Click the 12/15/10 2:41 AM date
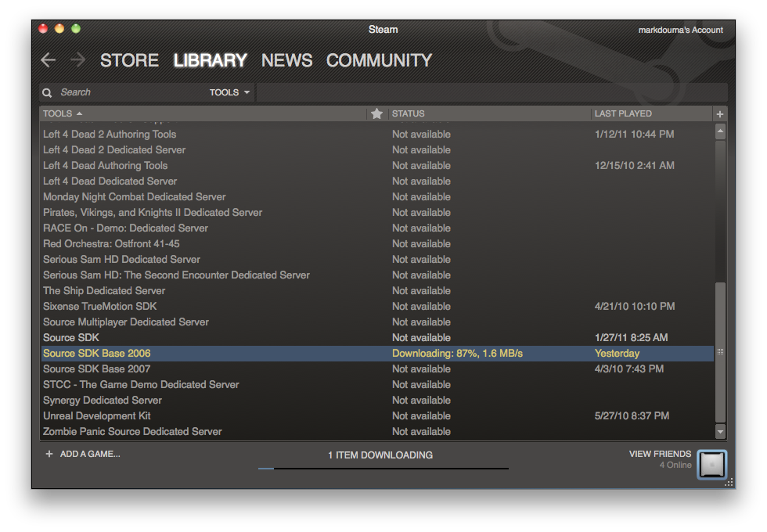767x532 pixels. [635, 165]
